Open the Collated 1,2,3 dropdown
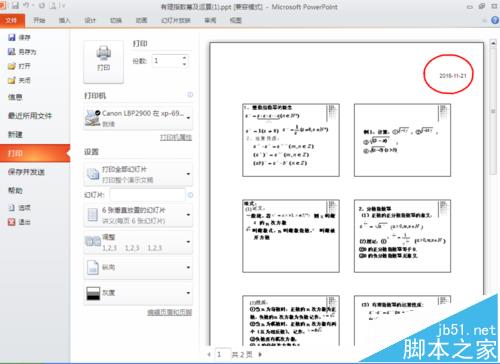The width and height of the screenshot is (500, 364). 138,242
